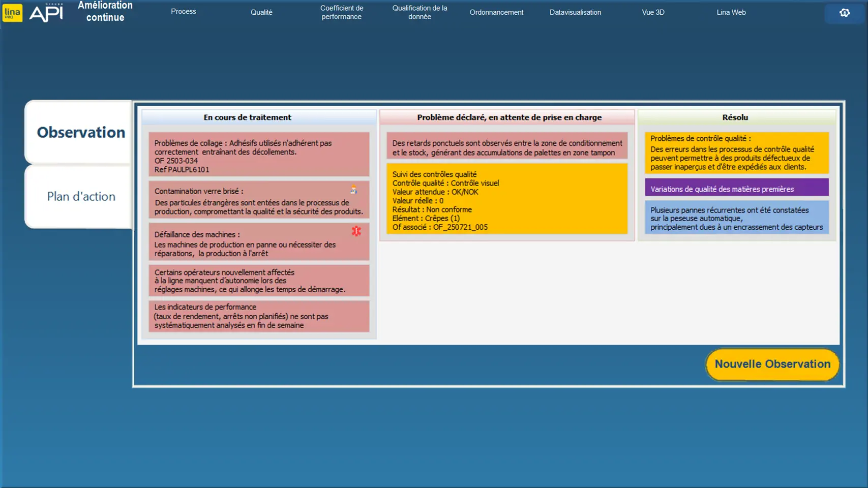Open the Ordonnancement menu
This screenshot has width=868, height=488.
496,12
